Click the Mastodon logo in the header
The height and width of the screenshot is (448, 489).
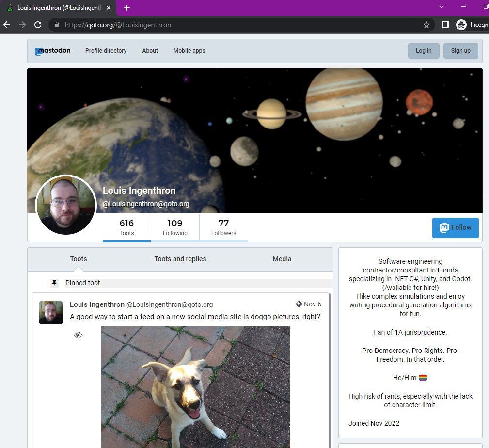point(52,50)
